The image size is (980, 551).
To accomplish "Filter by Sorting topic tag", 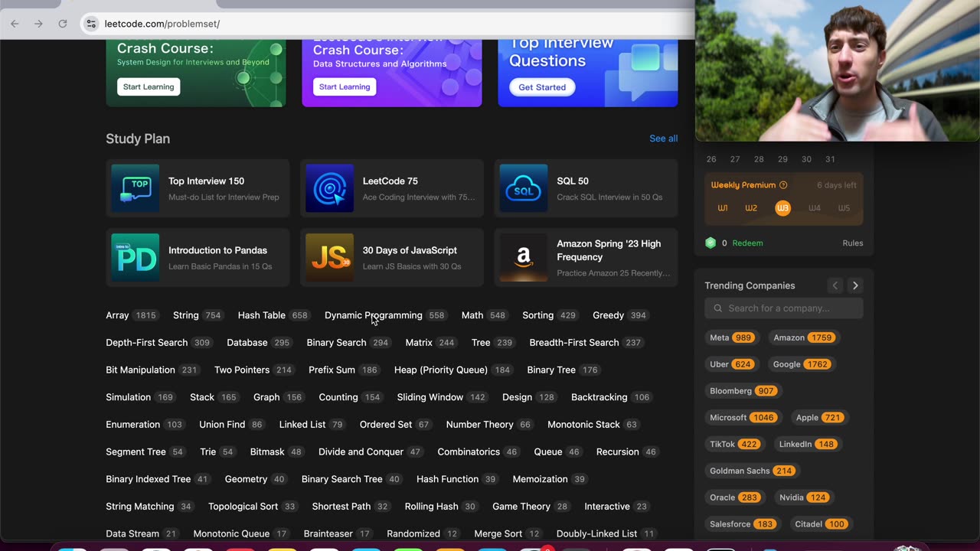I will [550, 315].
